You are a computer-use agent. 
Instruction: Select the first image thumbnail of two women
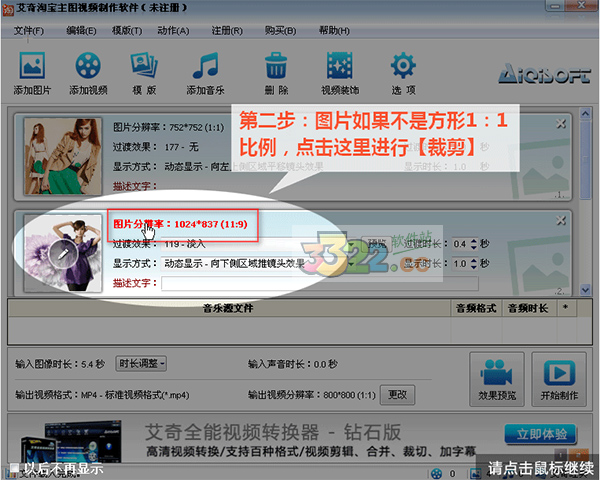63,156
